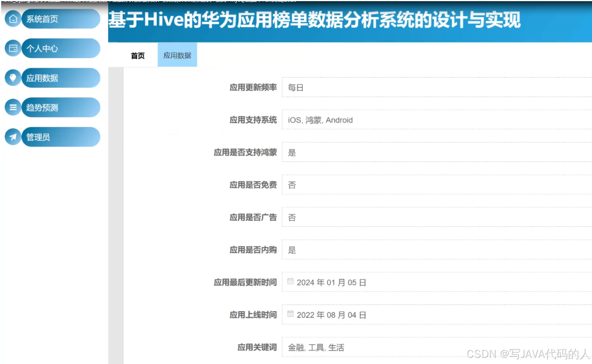592x364 pixels.
Task: Click the 应用是否支持鸿蒙 label
Action: click(245, 152)
